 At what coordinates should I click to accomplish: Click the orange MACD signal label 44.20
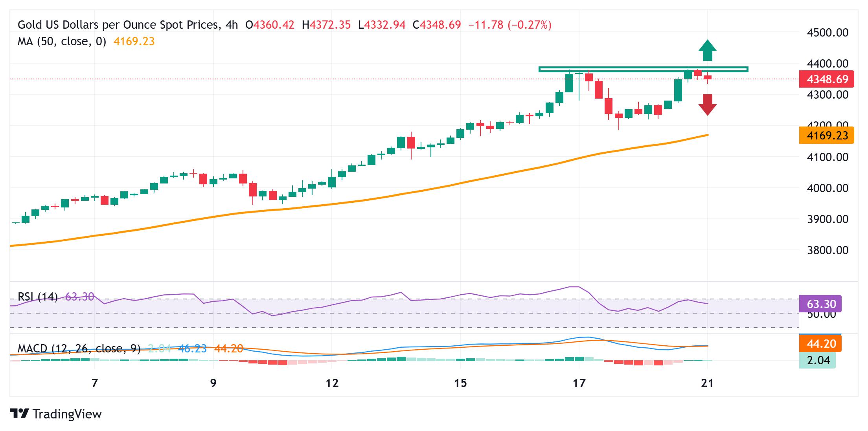tap(820, 344)
